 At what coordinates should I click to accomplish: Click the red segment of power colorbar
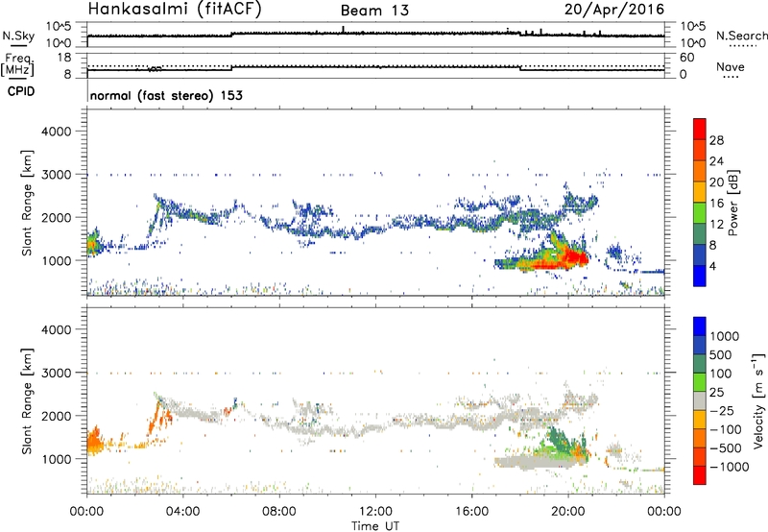700,130
